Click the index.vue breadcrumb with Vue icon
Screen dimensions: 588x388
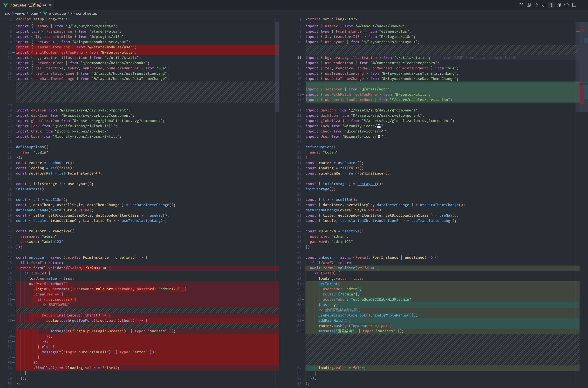click(57, 13)
